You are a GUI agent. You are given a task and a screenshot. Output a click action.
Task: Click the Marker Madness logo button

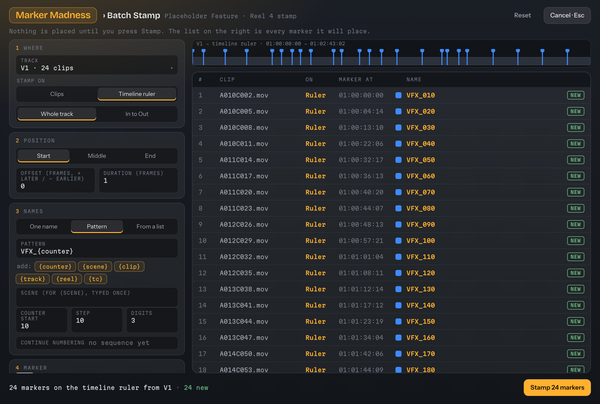[x=53, y=15]
